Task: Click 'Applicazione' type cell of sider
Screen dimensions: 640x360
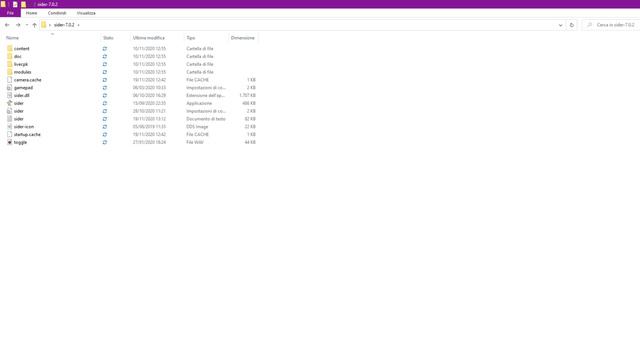Action: pos(199,103)
